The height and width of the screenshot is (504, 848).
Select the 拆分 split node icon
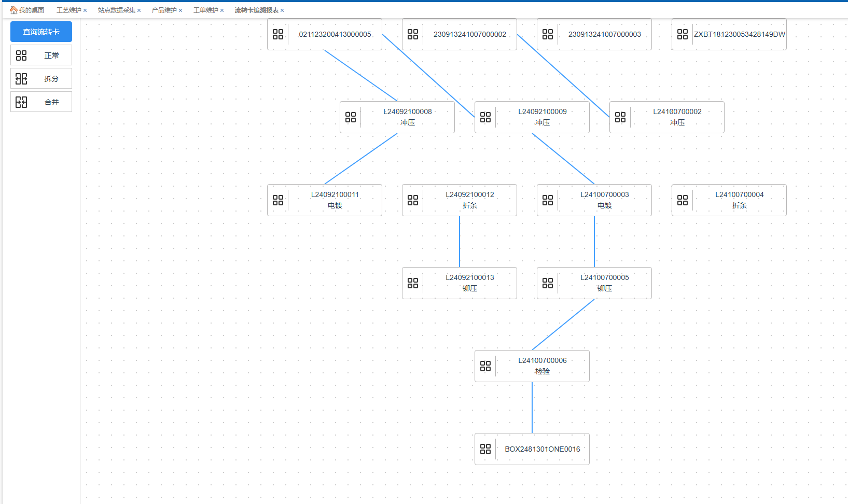click(x=21, y=79)
